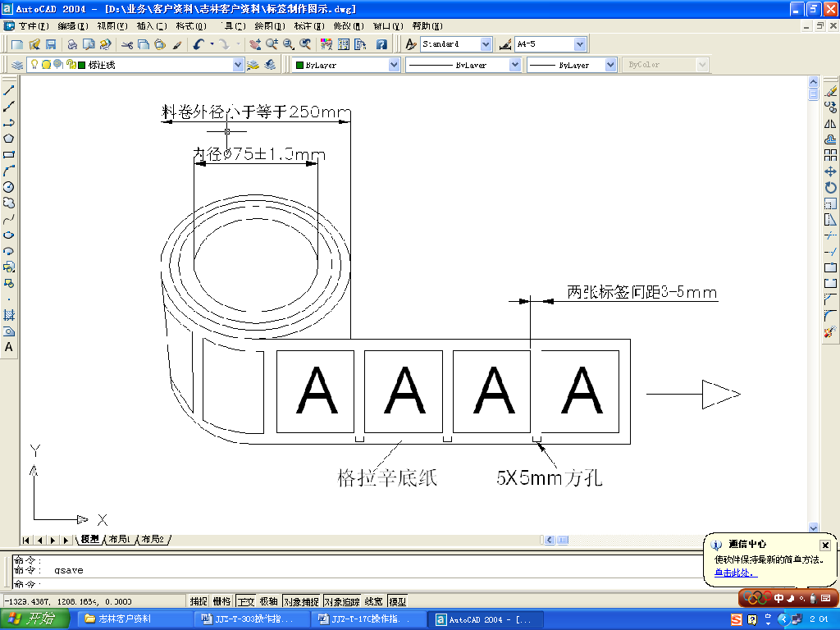This screenshot has width=840, height=630.
Task: Select the Polygon tool
Action: coord(9,139)
